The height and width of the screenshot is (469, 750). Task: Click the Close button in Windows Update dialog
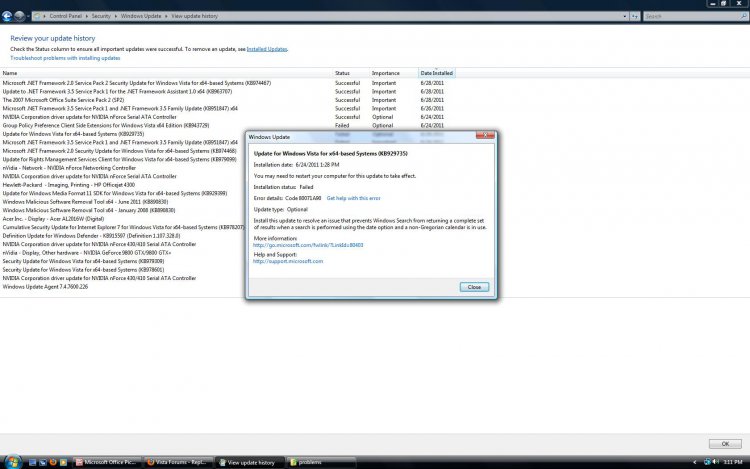tap(474, 287)
